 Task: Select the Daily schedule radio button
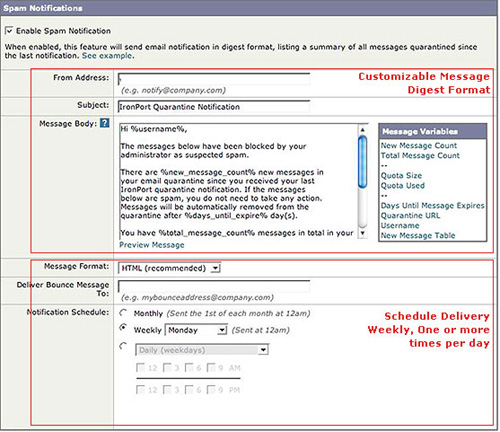coord(123,346)
